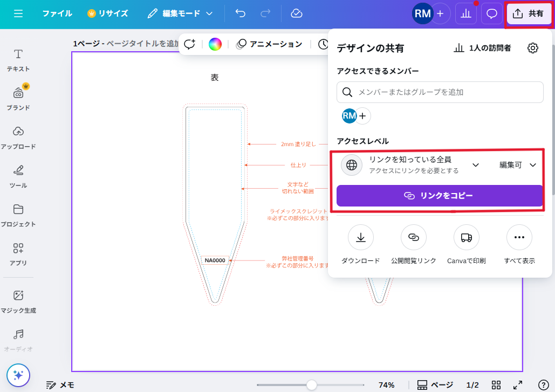555x392 pixels.
Task: Open the comments speech bubble icon
Action: [492, 14]
